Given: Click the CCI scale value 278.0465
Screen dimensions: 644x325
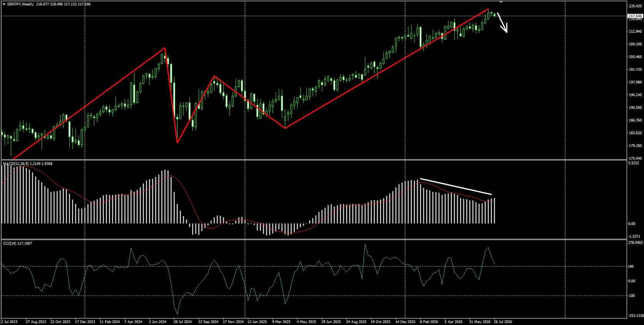Looking at the screenshot, I should click(636, 243).
